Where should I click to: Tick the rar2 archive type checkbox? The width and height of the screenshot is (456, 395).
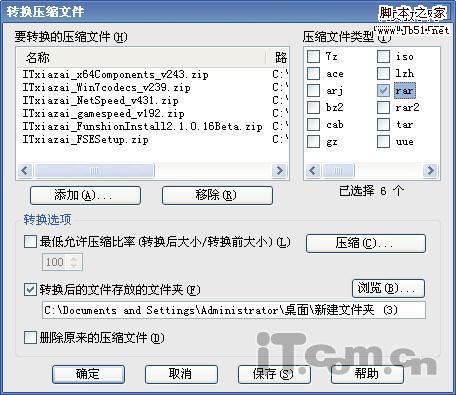[383, 107]
